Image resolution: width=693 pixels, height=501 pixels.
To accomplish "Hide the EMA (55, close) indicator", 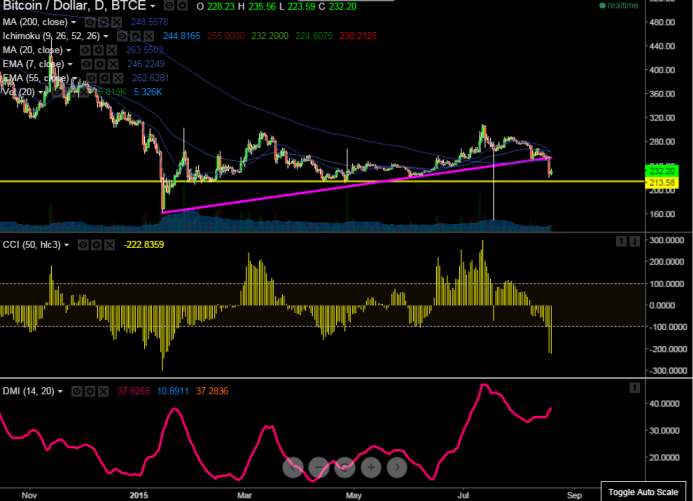I will (91, 78).
